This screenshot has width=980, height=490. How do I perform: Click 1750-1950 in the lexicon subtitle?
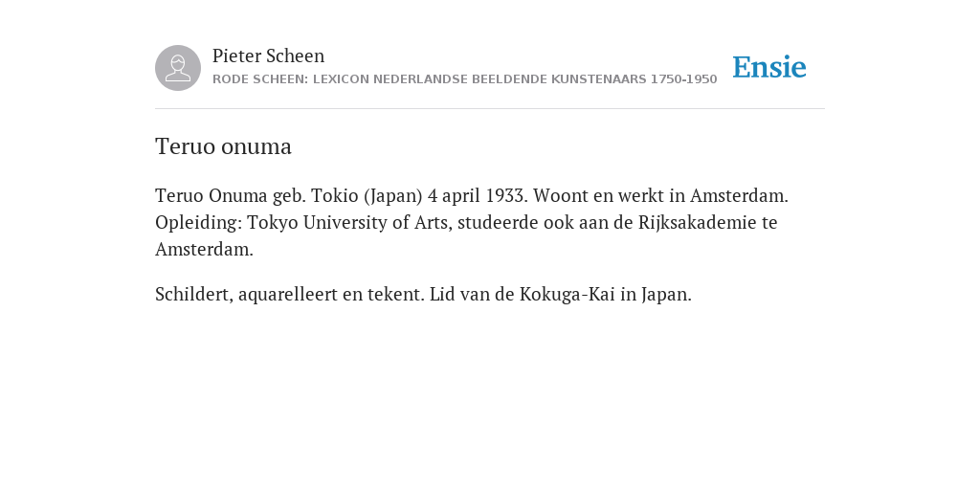tap(683, 79)
